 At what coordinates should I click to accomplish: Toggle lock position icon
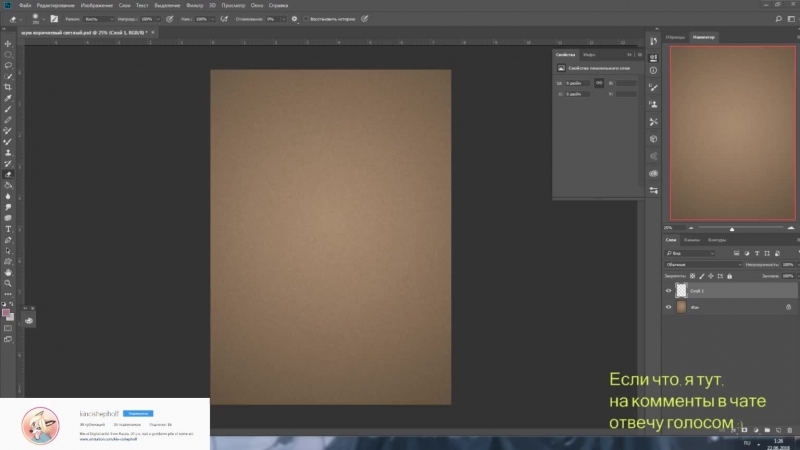[711, 276]
